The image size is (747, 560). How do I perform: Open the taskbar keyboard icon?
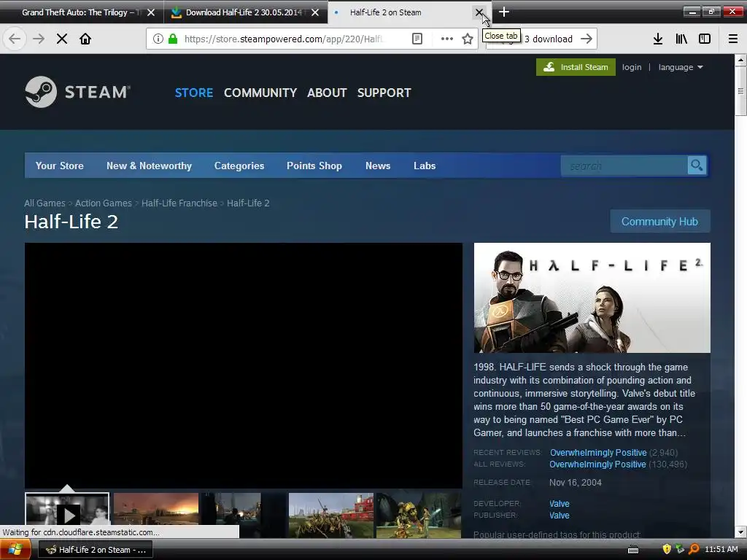(x=633, y=550)
